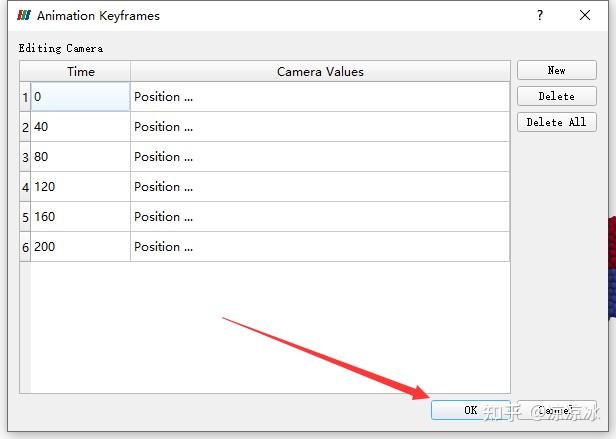Select row header number 6

(x=25, y=247)
